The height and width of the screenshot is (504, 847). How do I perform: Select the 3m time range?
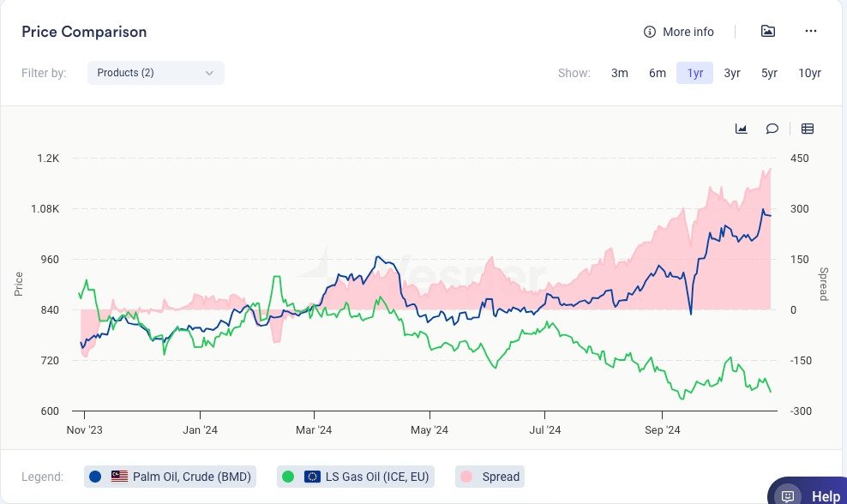tap(619, 73)
